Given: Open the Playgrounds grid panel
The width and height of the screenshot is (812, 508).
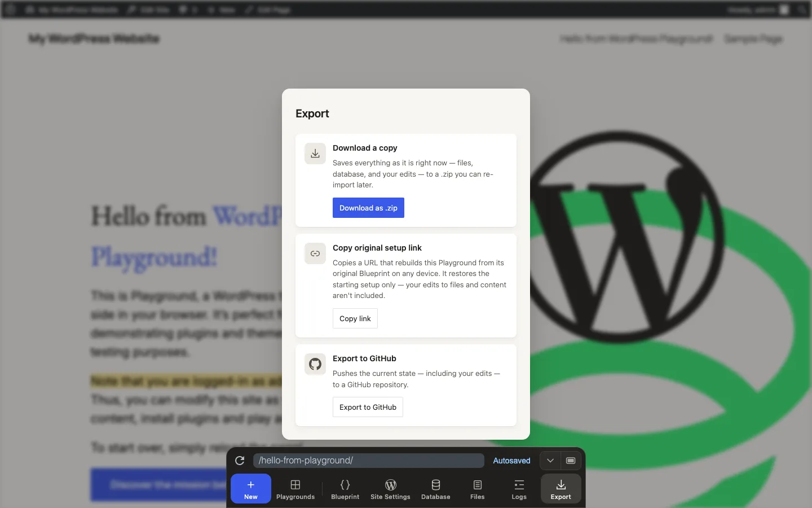Looking at the screenshot, I should tap(295, 489).
